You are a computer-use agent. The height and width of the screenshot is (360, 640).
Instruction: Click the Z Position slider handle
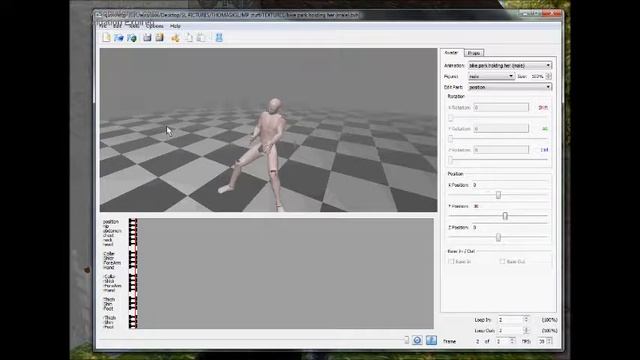click(x=498, y=238)
